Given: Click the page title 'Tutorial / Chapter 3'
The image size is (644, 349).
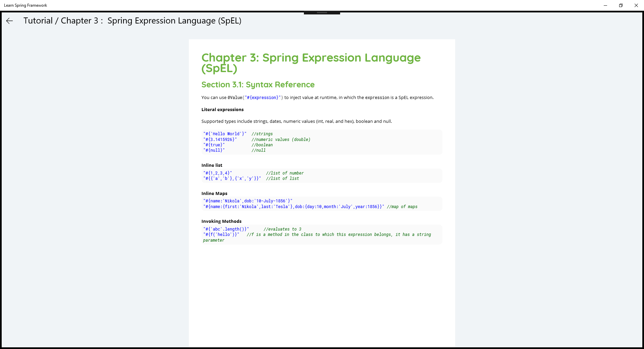Looking at the screenshot, I should point(132,21).
